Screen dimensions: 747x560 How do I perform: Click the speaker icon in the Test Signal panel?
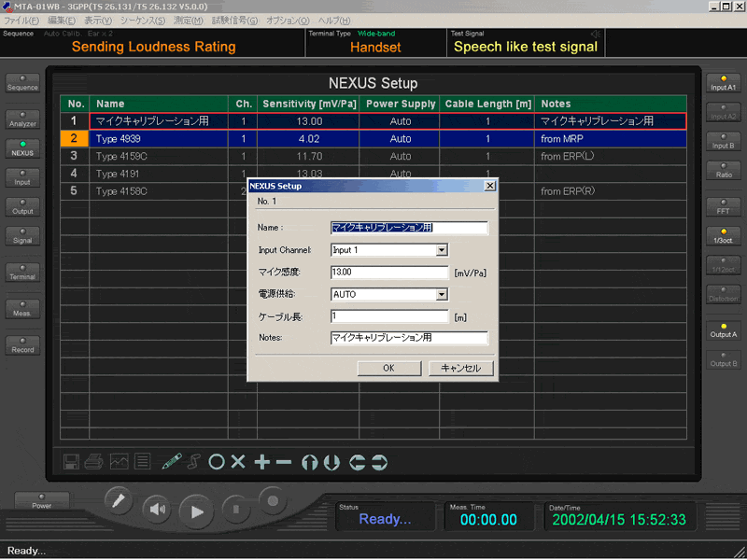(x=596, y=34)
